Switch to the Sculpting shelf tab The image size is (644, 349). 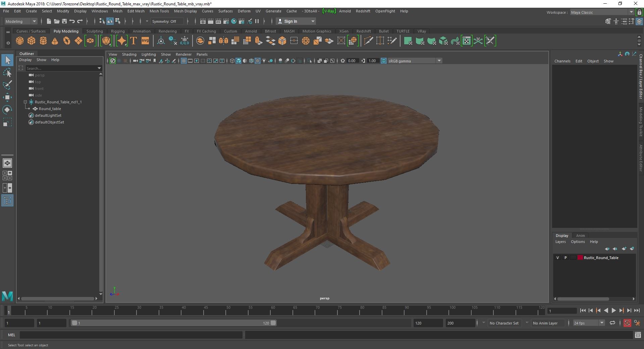click(x=95, y=31)
